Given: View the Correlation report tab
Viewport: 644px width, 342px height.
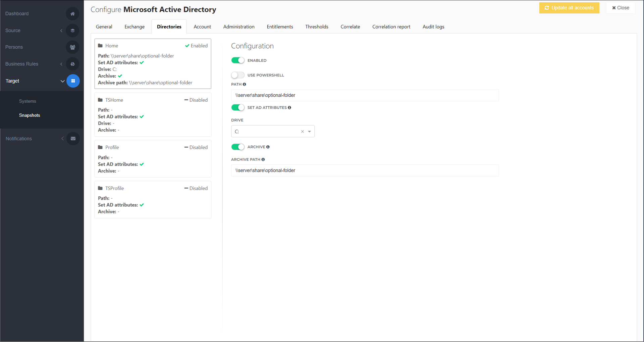Looking at the screenshot, I should pos(391,27).
